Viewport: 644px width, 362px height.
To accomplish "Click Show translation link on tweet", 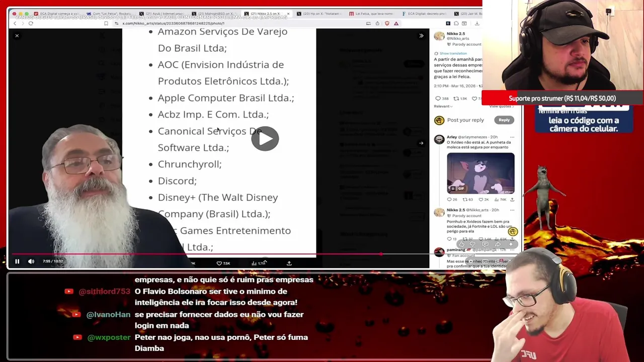I will pos(453,53).
